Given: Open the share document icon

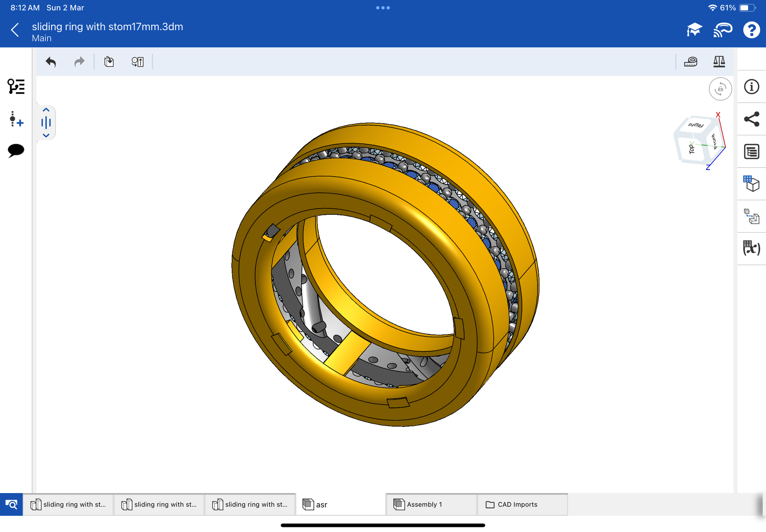Looking at the screenshot, I should point(751,119).
